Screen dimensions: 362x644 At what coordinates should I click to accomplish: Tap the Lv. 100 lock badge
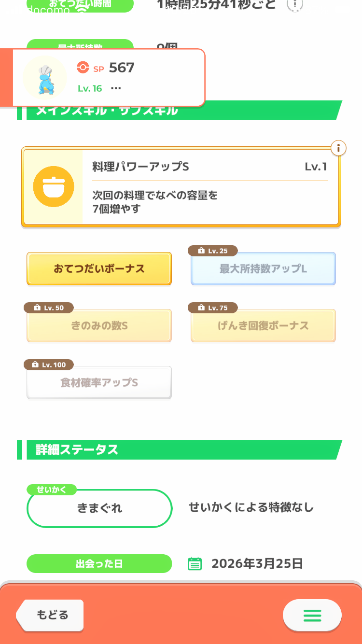[x=49, y=365]
